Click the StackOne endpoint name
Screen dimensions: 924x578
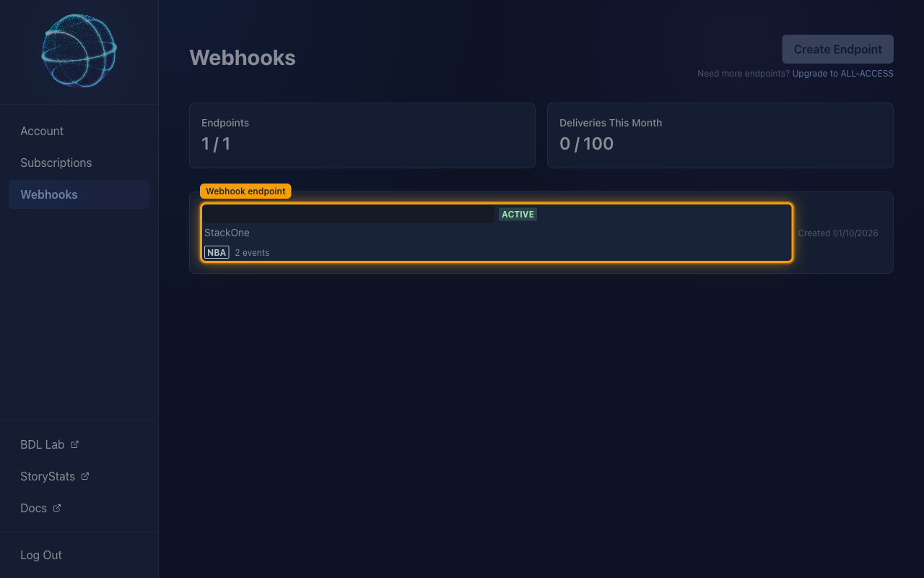coord(227,233)
